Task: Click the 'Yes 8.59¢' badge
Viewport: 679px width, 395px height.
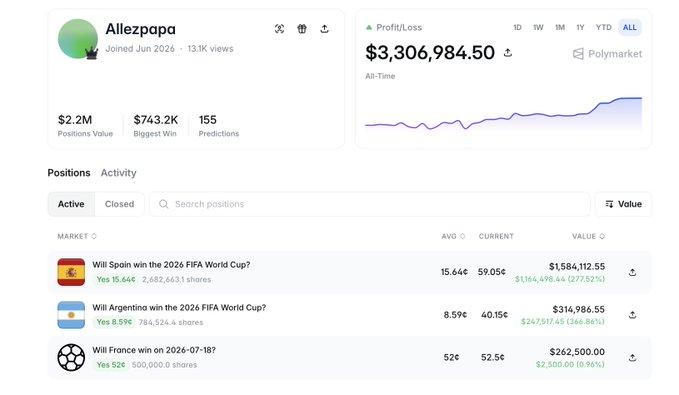Action: click(x=114, y=322)
